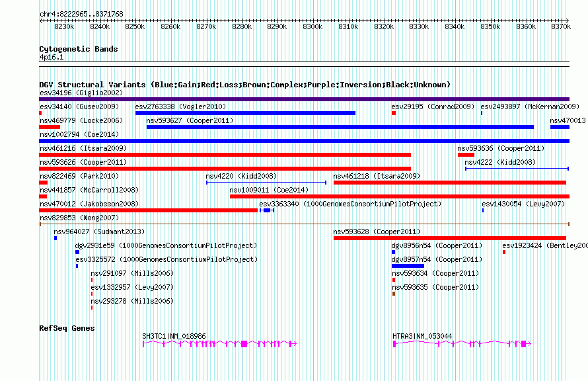Click the nsv293278 (Mills2006) label
This screenshot has width=588, height=381.
coord(132,301)
